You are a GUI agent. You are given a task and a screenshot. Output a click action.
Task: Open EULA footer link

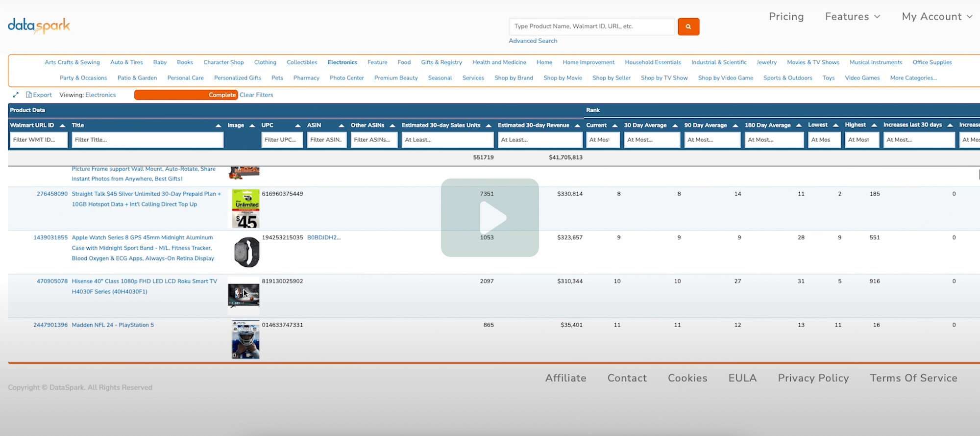742,378
